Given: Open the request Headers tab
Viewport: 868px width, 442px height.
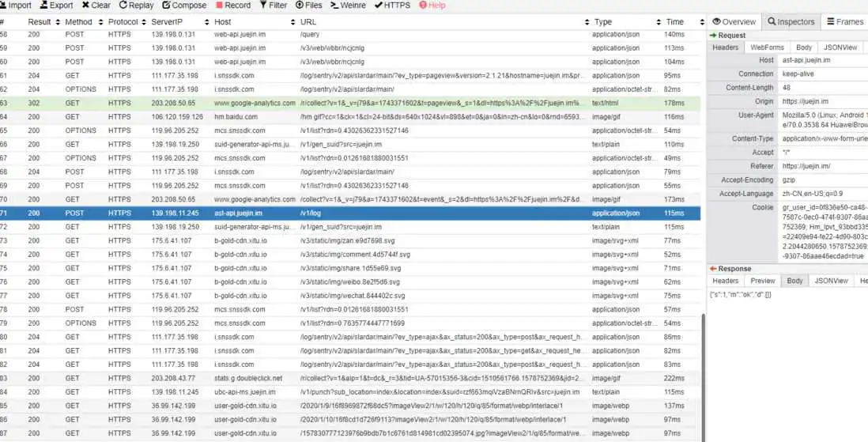Looking at the screenshot, I should click(x=725, y=47).
